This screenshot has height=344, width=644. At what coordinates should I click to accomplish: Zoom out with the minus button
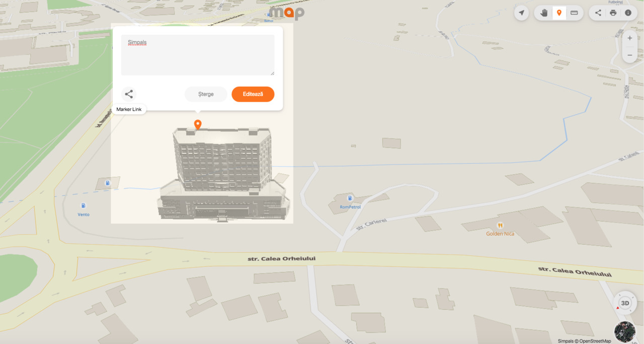coord(630,55)
